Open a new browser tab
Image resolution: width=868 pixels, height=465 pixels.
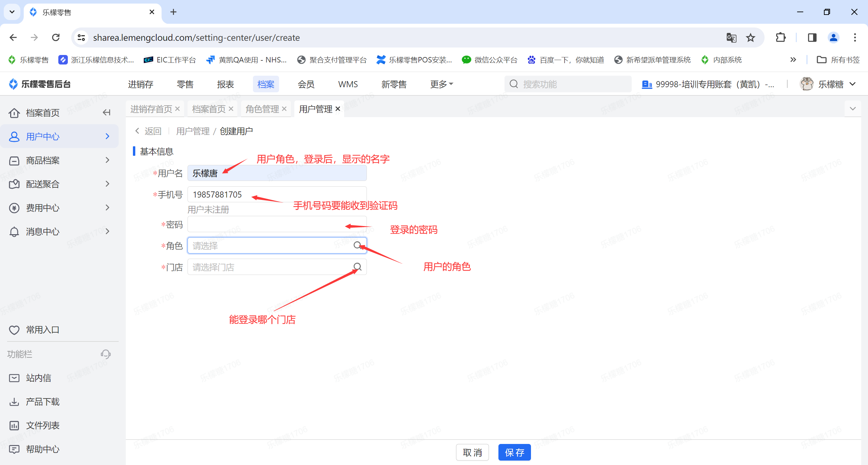[x=174, y=12]
